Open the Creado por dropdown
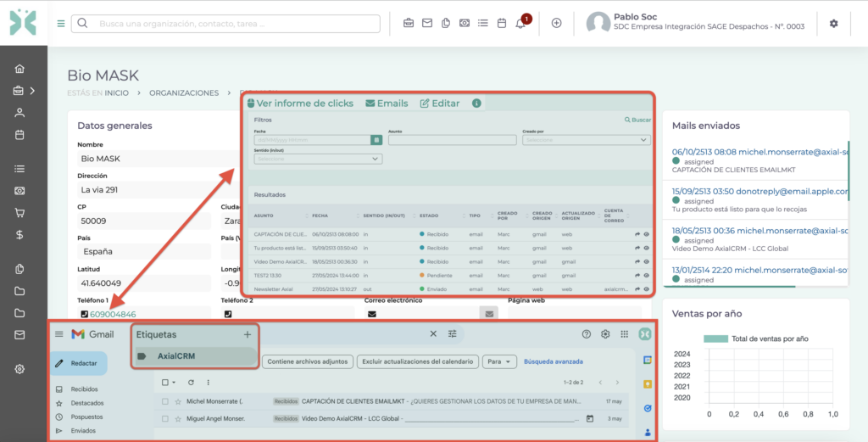This screenshot has width=868, height=442. pos(586,140)
